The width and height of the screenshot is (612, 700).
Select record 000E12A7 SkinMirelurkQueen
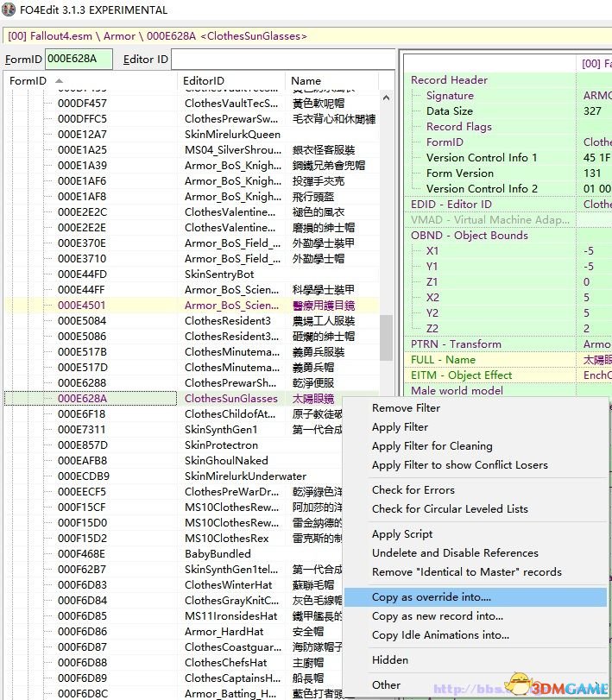(x=192, y=135)
